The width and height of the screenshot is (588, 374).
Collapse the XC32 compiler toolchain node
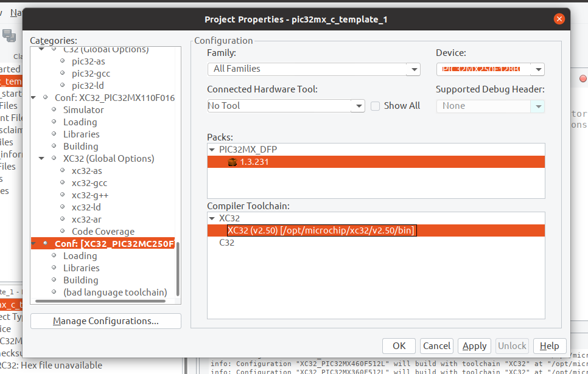(x=212, y=218)
